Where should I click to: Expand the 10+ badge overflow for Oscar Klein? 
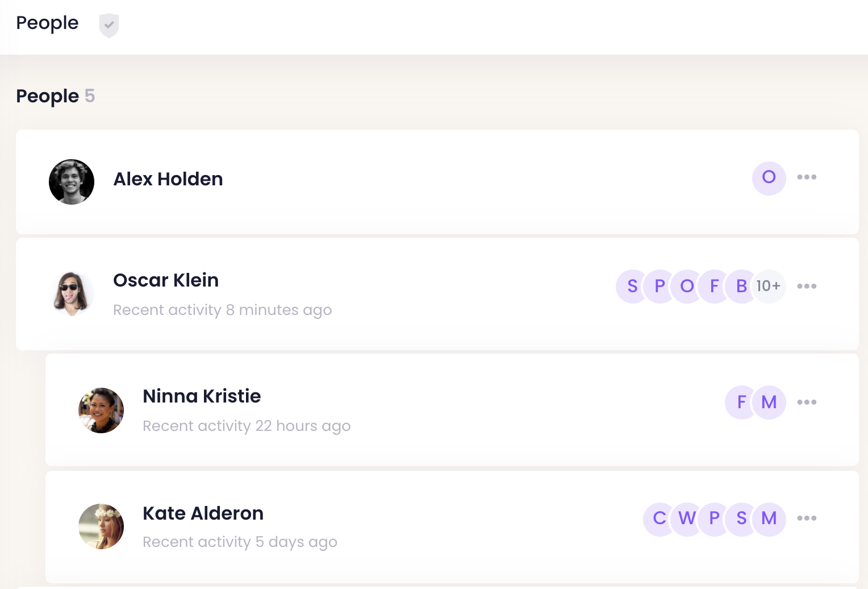[x=769, y=286]
